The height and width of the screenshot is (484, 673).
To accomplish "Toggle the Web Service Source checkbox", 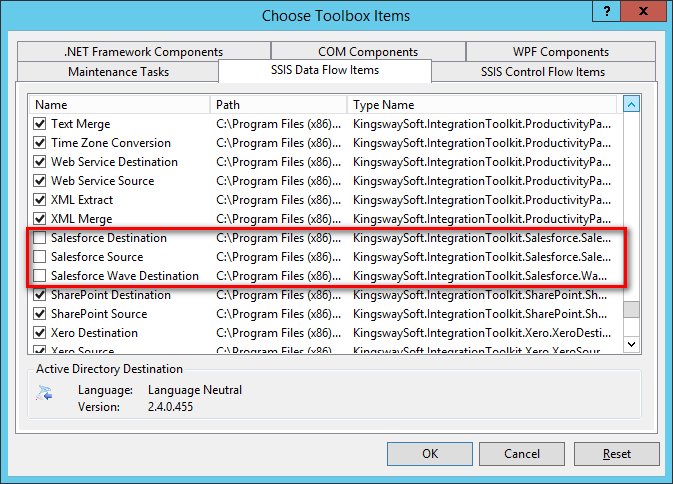I will [39, 181].
